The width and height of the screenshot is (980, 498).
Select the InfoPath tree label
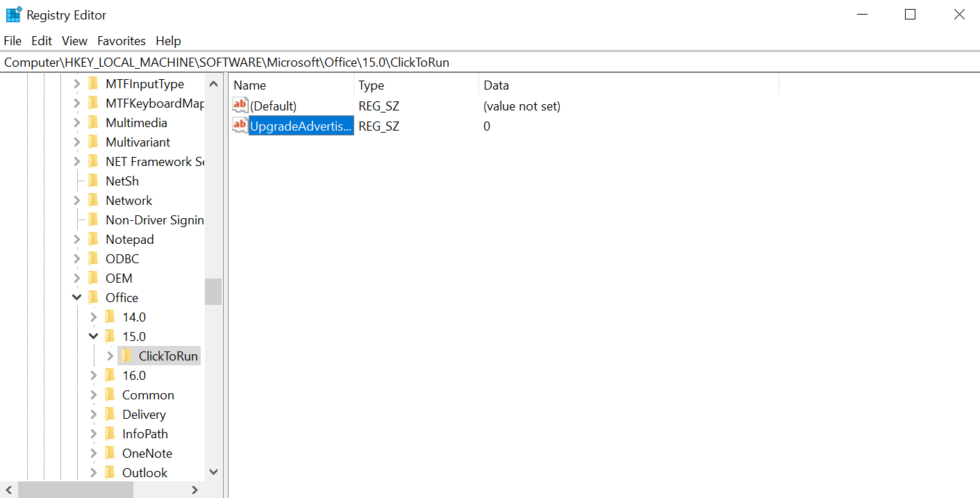[x=145, y=434]
